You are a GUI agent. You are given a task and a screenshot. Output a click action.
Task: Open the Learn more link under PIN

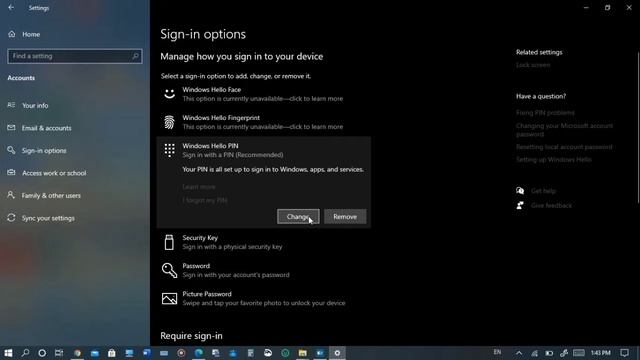click(199, 187)
